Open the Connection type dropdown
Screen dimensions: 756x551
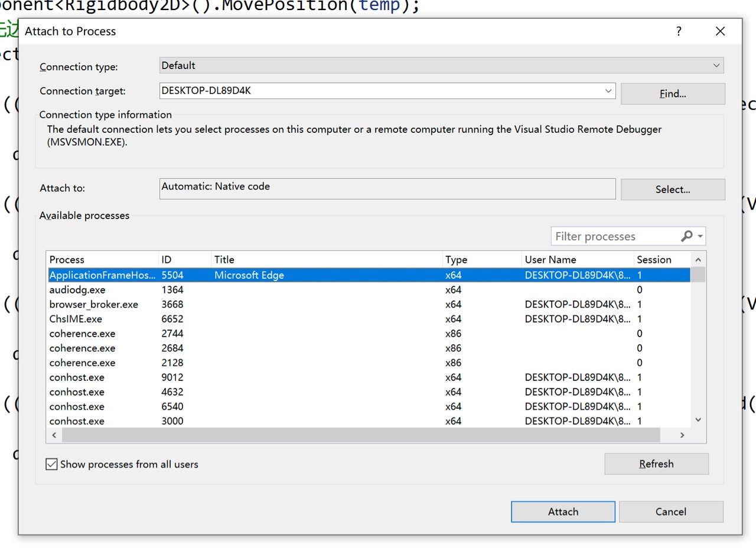pyautogui.click(x=441, y=66)
